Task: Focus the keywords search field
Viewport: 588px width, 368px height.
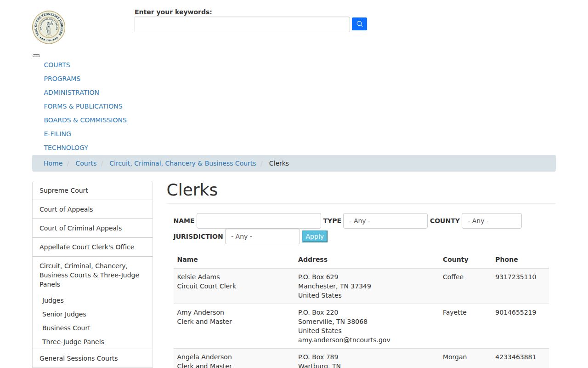Action: pyautogui.click(x=242, y=24)
